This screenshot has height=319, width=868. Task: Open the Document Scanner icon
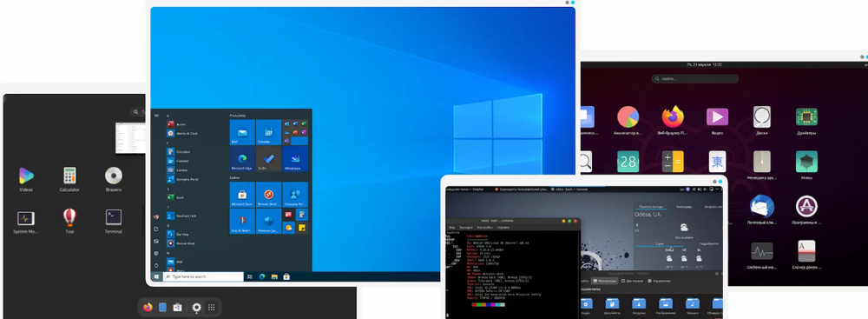(x=806, y=250)
